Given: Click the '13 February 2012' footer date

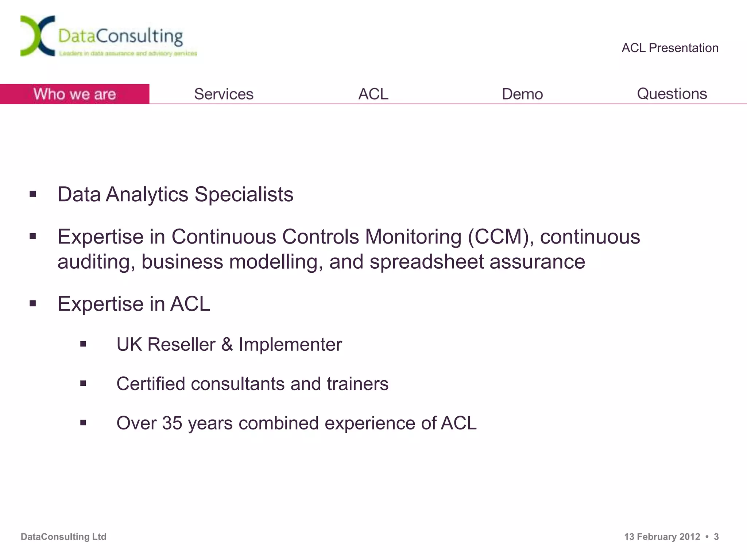Looking at the screenshot, I should pos(662,537).
